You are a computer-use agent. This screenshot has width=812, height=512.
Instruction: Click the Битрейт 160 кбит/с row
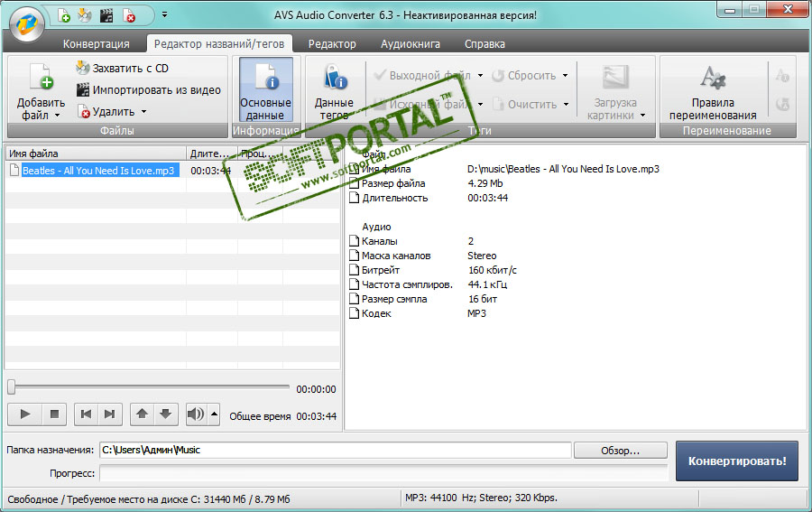click(x=433, y=270)
